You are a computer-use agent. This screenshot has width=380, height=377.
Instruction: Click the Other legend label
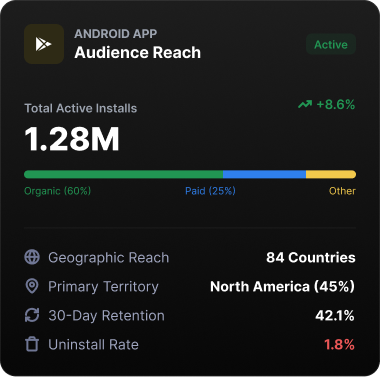(342, 191)
